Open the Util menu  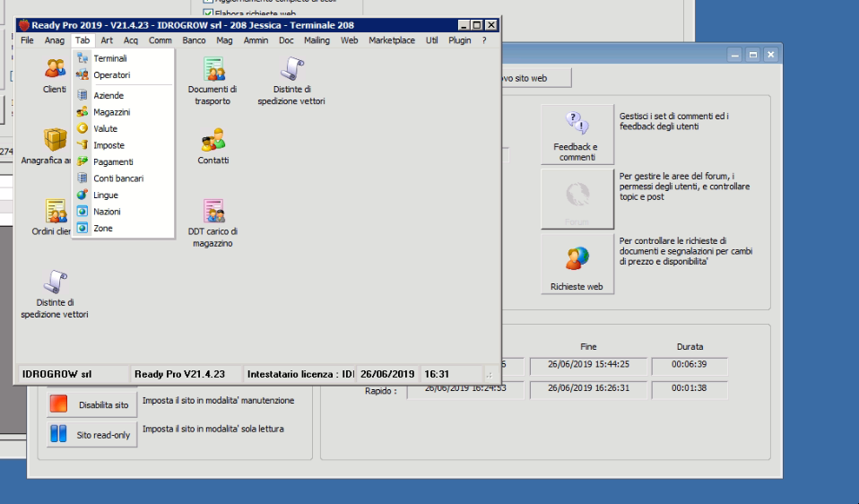(x=431, y=40)
